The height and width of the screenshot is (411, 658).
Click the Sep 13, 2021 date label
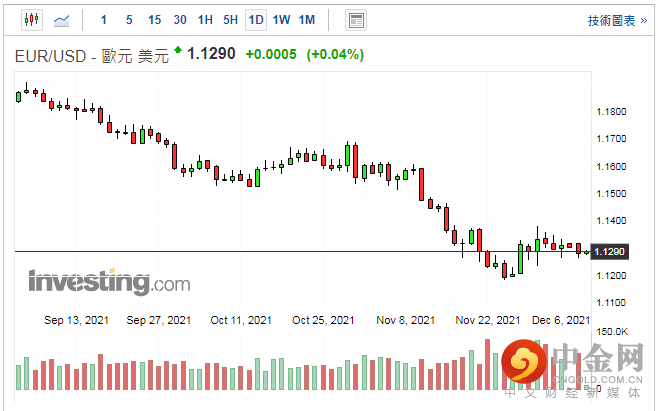pos(76,320)
